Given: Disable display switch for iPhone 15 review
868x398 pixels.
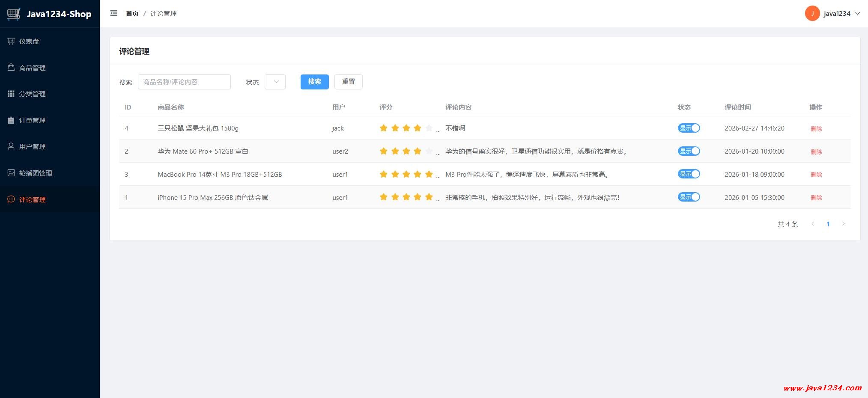Looking at the screenshot, I should click(689, 197).
